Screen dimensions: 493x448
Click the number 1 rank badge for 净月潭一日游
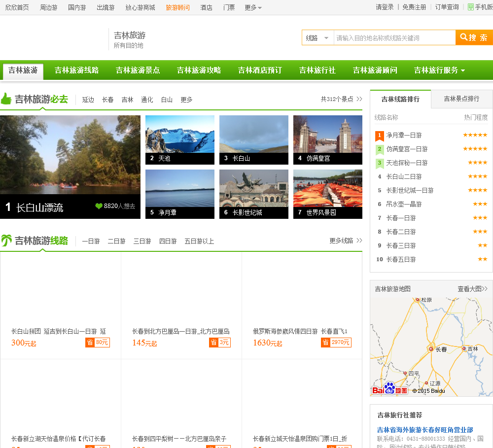(379, 135)
